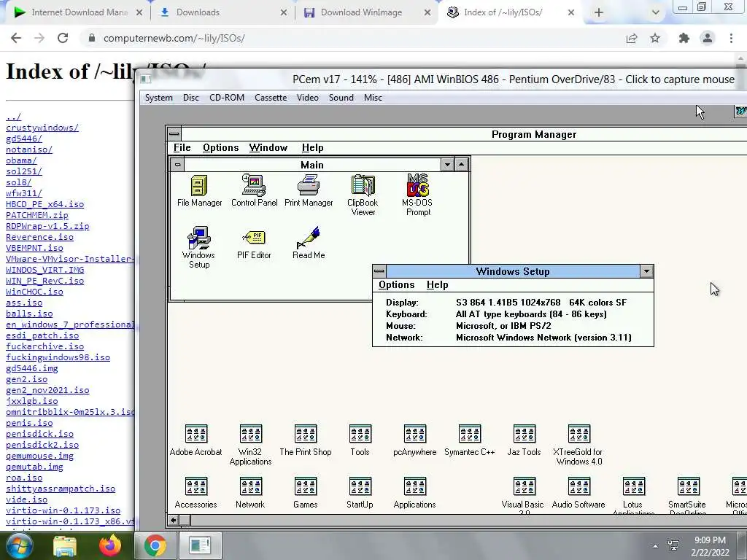Open PCem System menu
The image size is (747, 560).
158,98
